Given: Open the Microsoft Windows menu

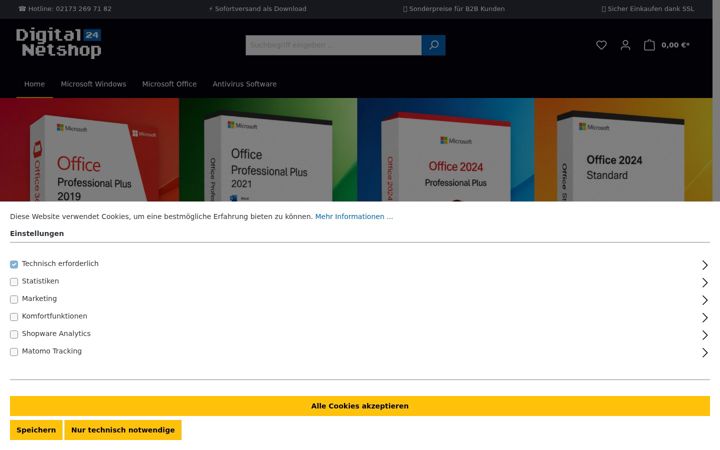Looking at the screenshot, I should [x=93, y=84].
